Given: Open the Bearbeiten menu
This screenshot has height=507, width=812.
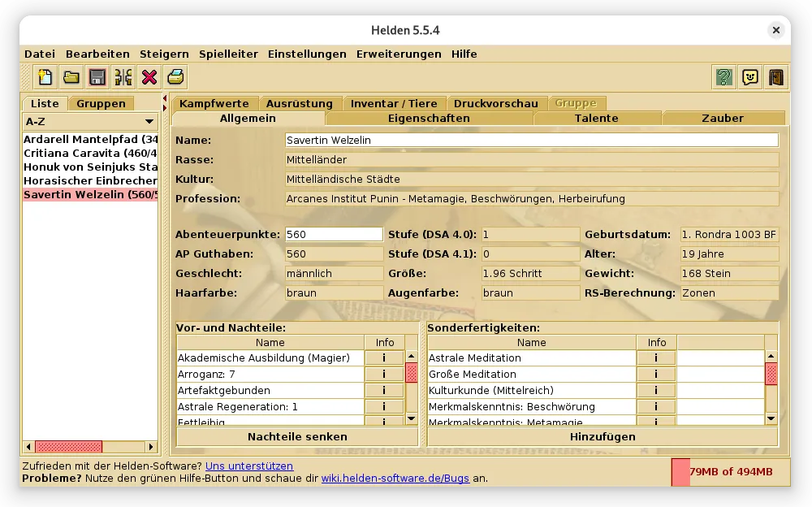Looking at the screenshot, I should point(97,54).
